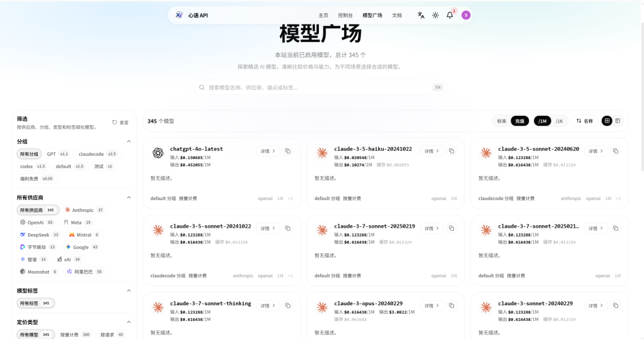The height and width of the screenshot is (339, 644).
Task: Select 按量计费 pricing type
Action: [x=75, y=335]
